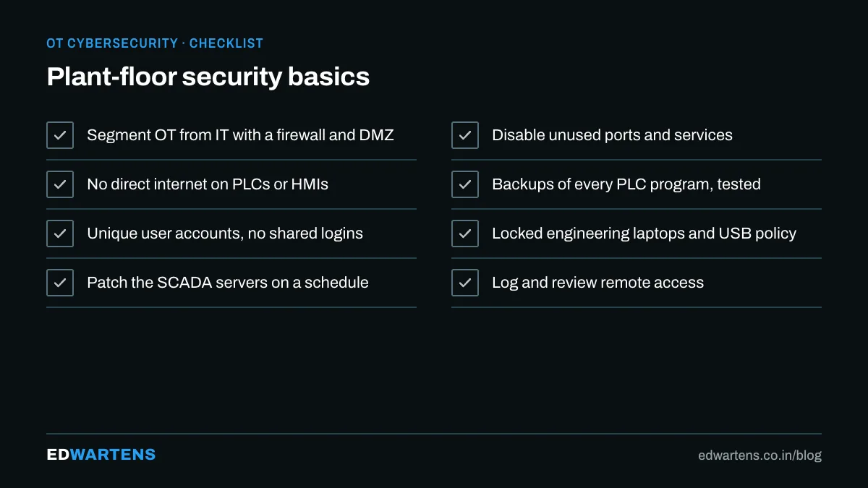
Task: Open the edwartens.co.in/blog link
Action: (x=759, y=455)
